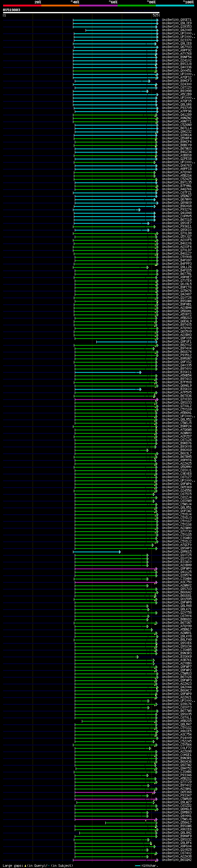Open hit UniRef100_Q9SET1
This screenshot has height=868, width=197.
tap(176, 20)
